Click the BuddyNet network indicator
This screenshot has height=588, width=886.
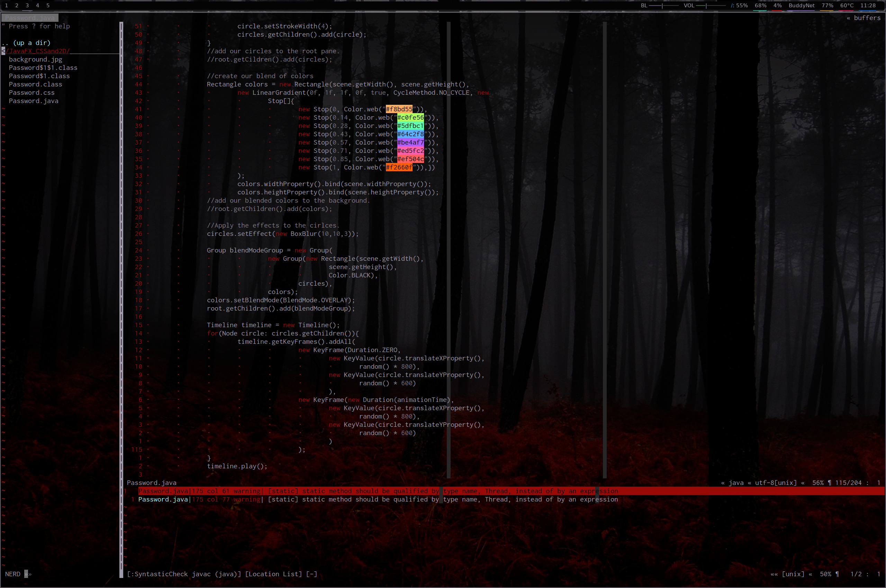(x=801, y=5)
